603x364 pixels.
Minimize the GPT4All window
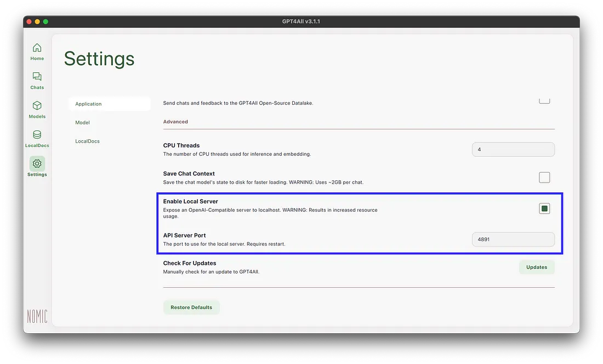[36, 21]
